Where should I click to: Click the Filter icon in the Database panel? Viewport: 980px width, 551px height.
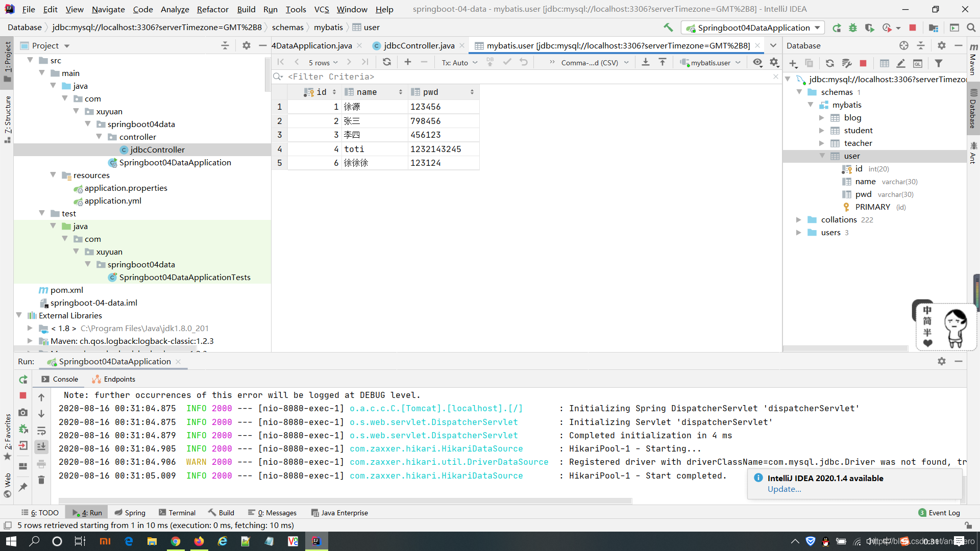pos(939,63)
